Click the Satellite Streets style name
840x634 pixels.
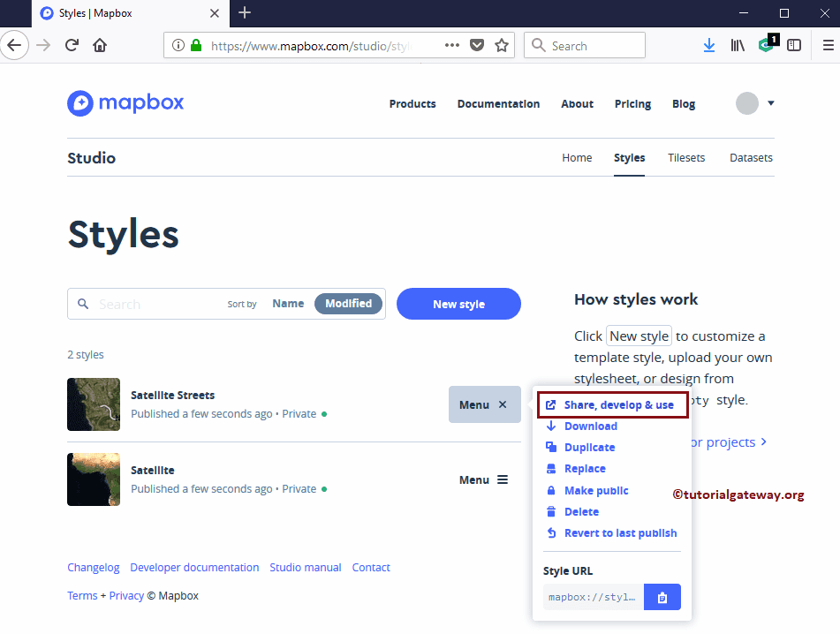click(172, 396)
